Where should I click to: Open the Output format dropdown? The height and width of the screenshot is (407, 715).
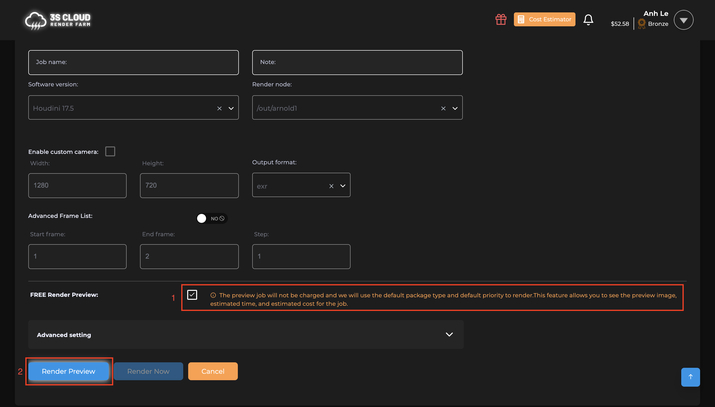click(343, 186)
